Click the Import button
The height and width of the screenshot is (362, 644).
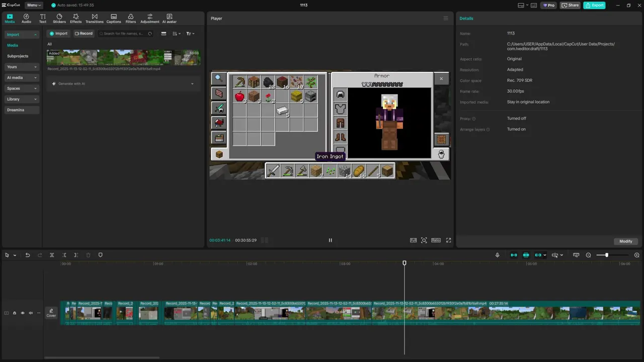tap(59, 34)
